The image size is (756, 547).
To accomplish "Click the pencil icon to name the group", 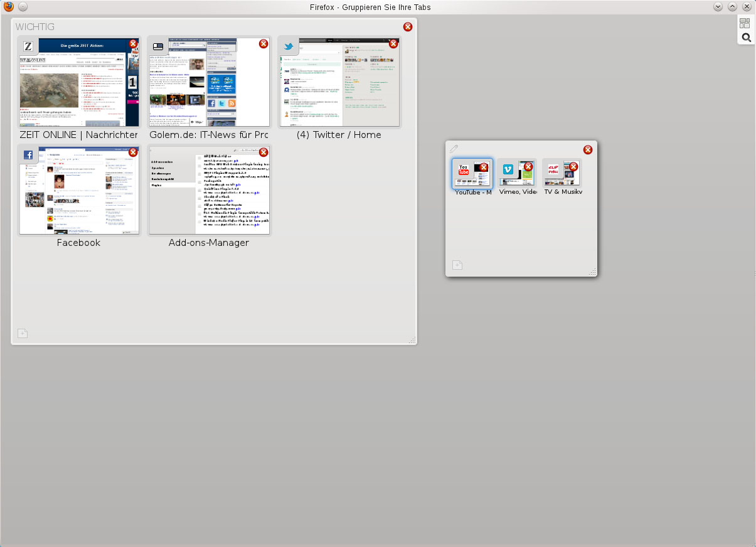I will click(454, 149).
